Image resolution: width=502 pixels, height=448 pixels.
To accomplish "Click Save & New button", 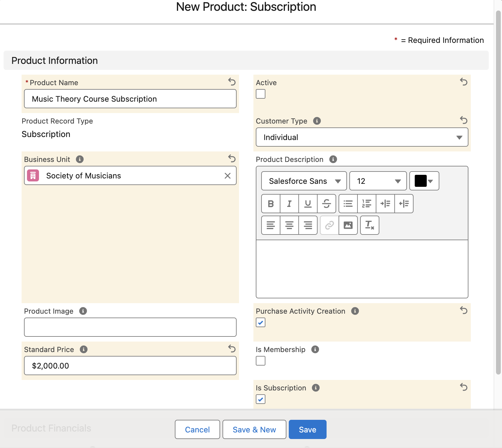I will click(254, 429).
